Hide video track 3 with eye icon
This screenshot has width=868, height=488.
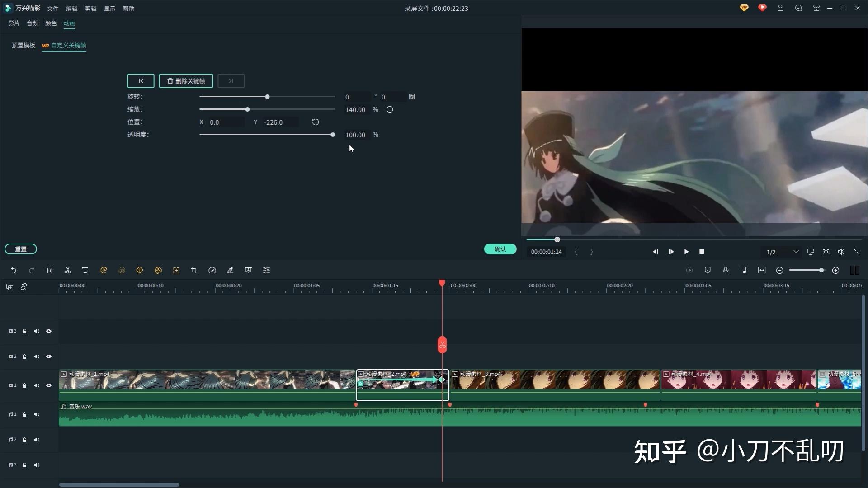pyautogui.click(x=49, y=331)
